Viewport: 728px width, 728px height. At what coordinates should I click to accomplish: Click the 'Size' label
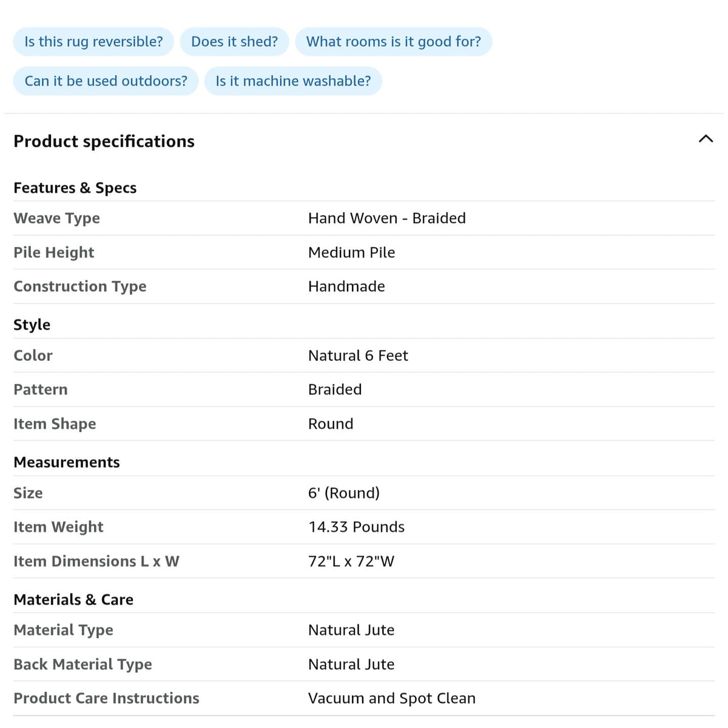(x=28, y=493)
